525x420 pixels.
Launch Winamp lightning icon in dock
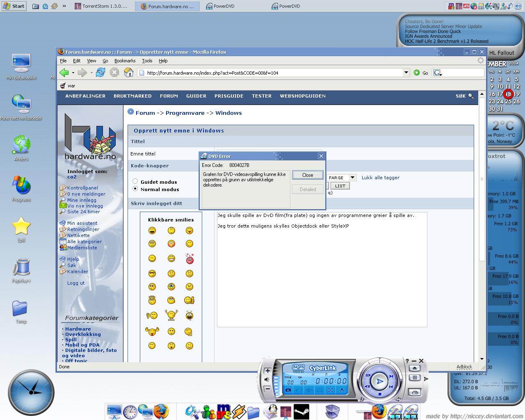[x=239, y=411]
